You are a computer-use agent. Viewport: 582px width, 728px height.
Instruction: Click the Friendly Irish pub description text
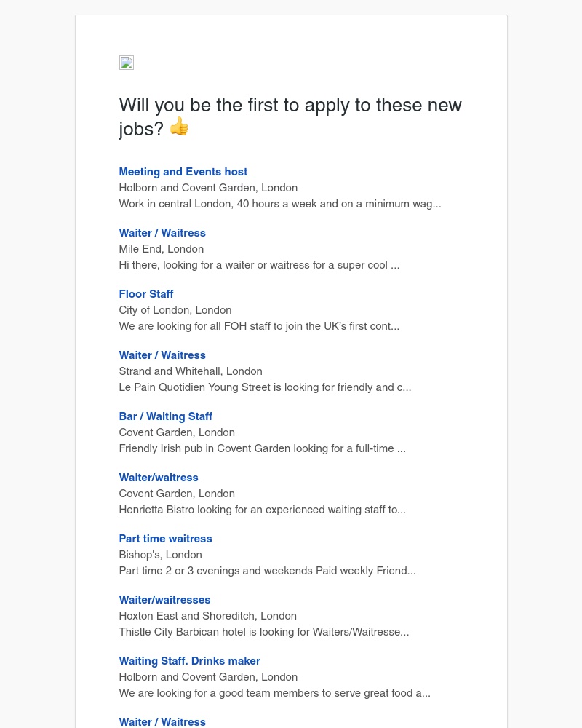click(x=262, y=448)
